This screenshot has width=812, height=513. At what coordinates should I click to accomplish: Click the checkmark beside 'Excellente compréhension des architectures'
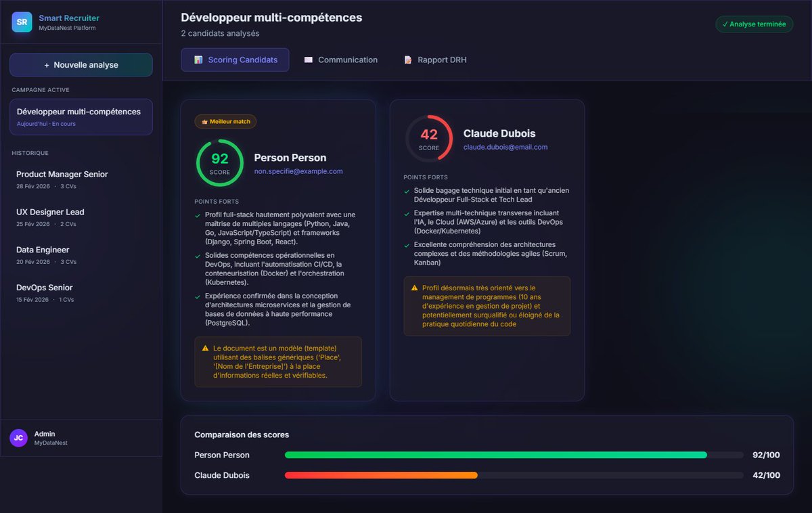[407, 244]
